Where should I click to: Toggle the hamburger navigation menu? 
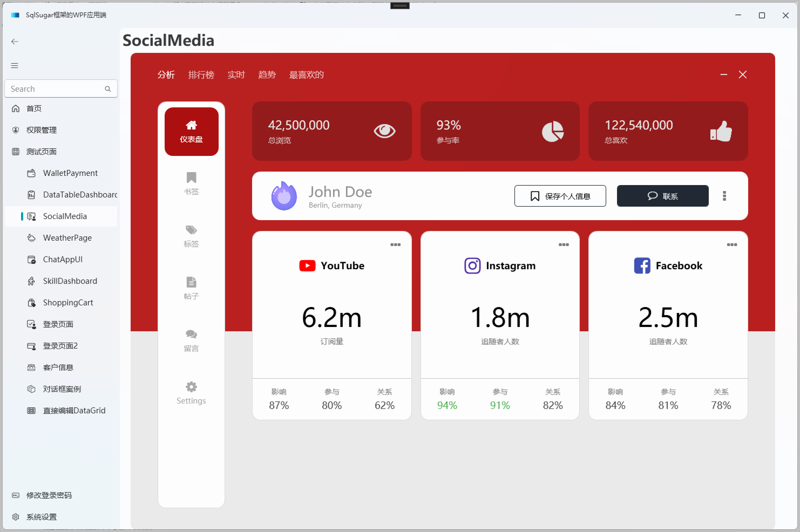click(x=15, y=66)
